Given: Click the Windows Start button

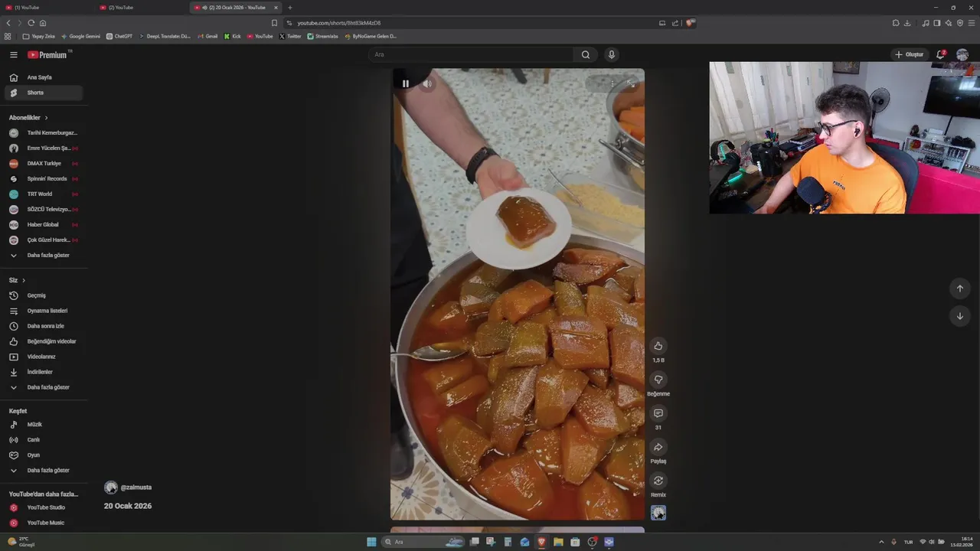Looking at the screenshot, I should point(371,542).
